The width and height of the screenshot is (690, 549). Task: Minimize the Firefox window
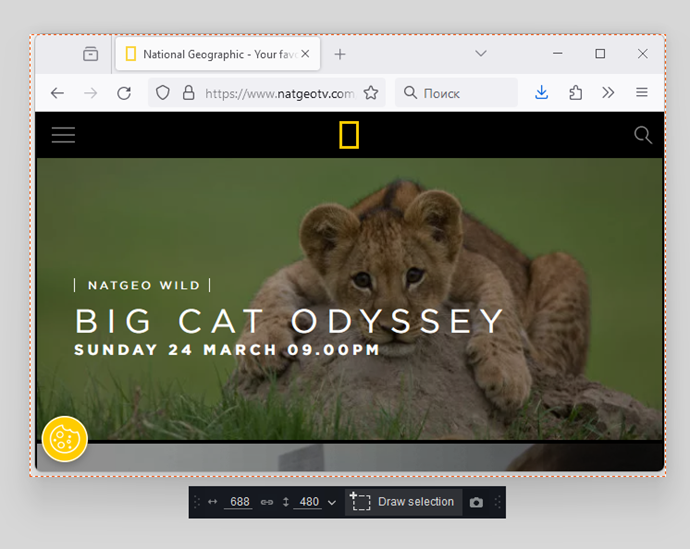(558, 54)
